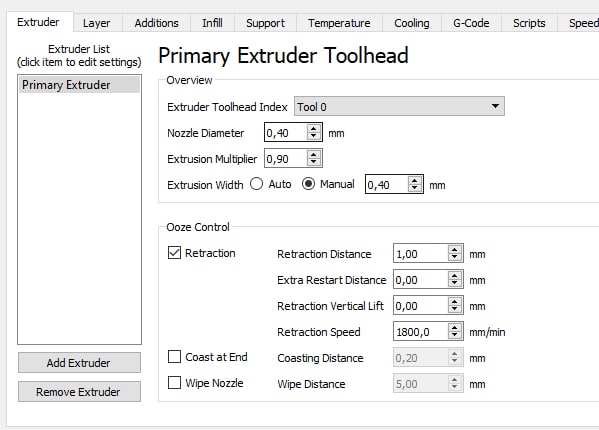Open the Support tab
Screen dimensions: 599x430
(265, 23)
